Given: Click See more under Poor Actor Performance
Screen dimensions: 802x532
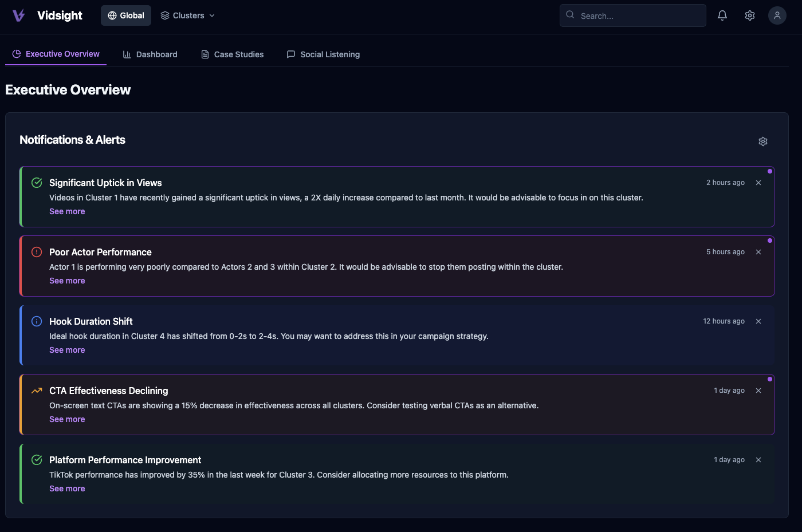Looking at the screenshot, I should [67, 281].
